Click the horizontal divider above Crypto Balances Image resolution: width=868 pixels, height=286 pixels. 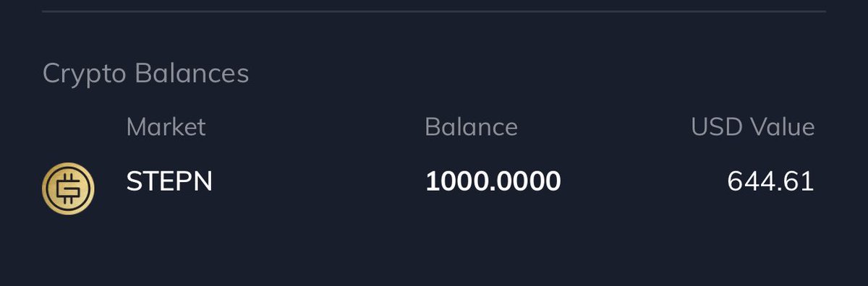(x=433, y=12)
